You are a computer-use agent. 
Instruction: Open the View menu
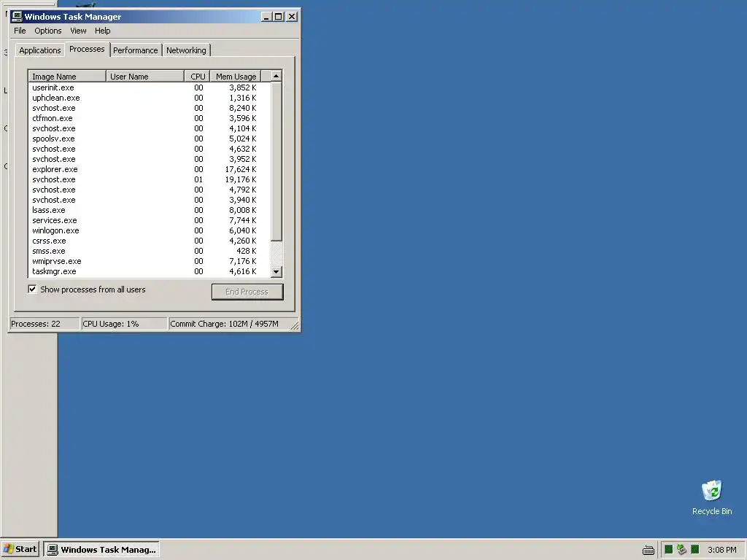point(78,31)
